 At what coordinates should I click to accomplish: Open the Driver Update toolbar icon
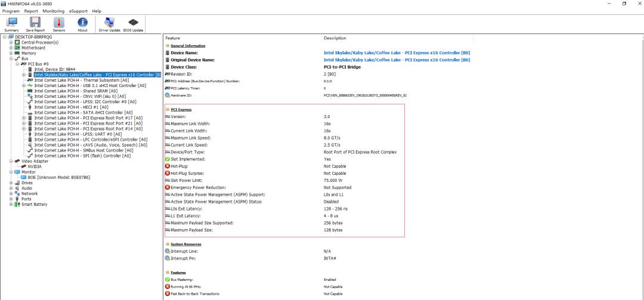coord(109,24)
